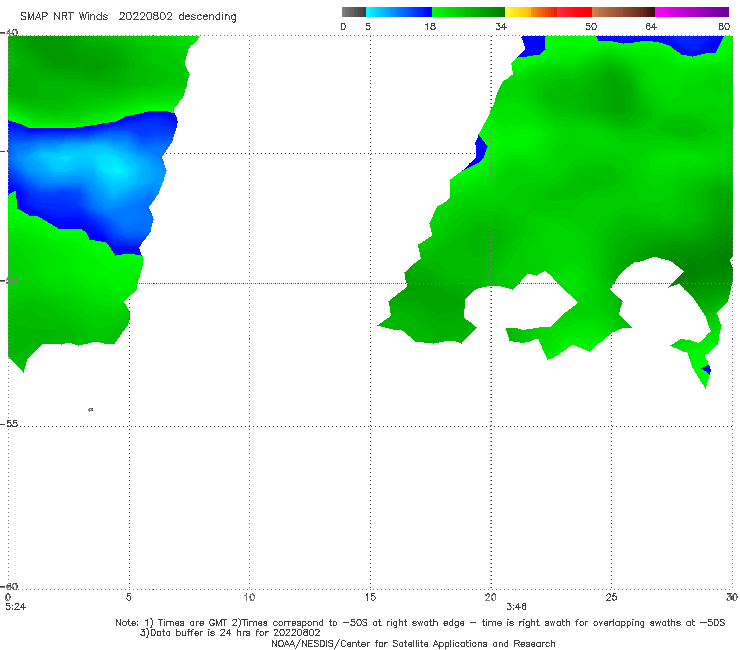Click the -40 latitude axis label
The width and height of the screenshot is (740, 650).
tap(9, 33)
